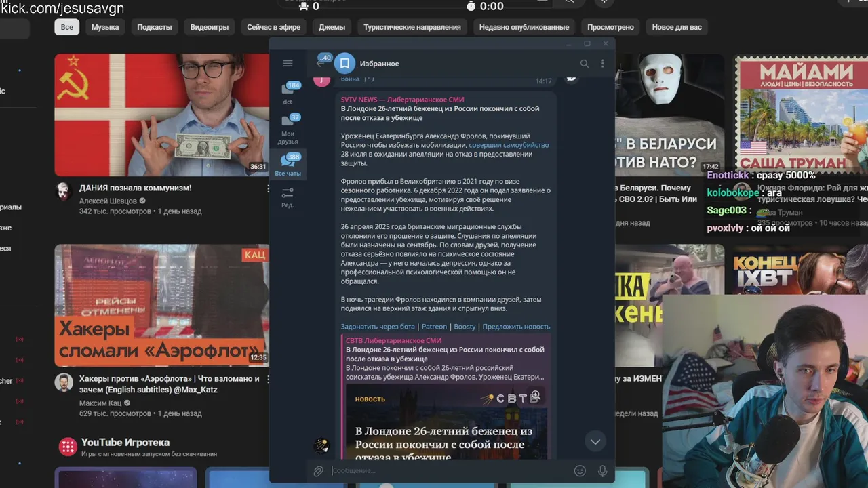
Task: Open the Максим Кац channel name
Action: click(x=100, y=403)
